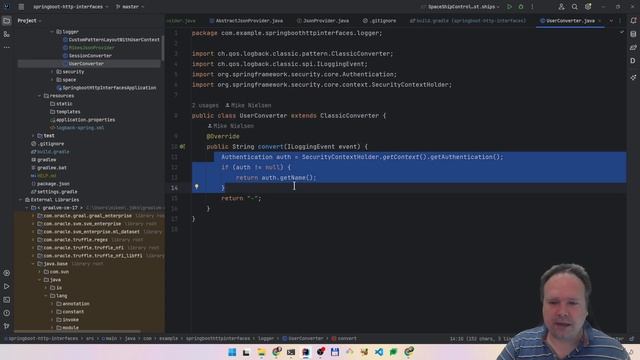Screen dimensions: 640x360
Task: Open the Structure tool window icon
Action: click(7, 34)
